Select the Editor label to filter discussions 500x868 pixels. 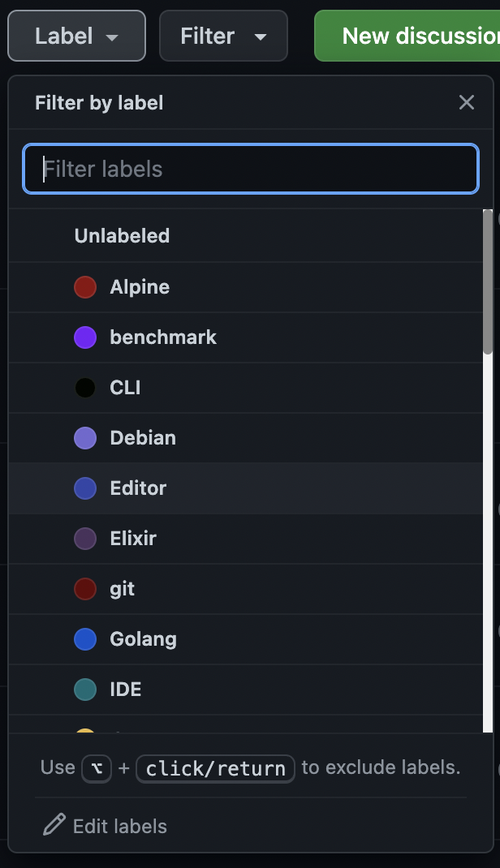[x=137, y=488]
